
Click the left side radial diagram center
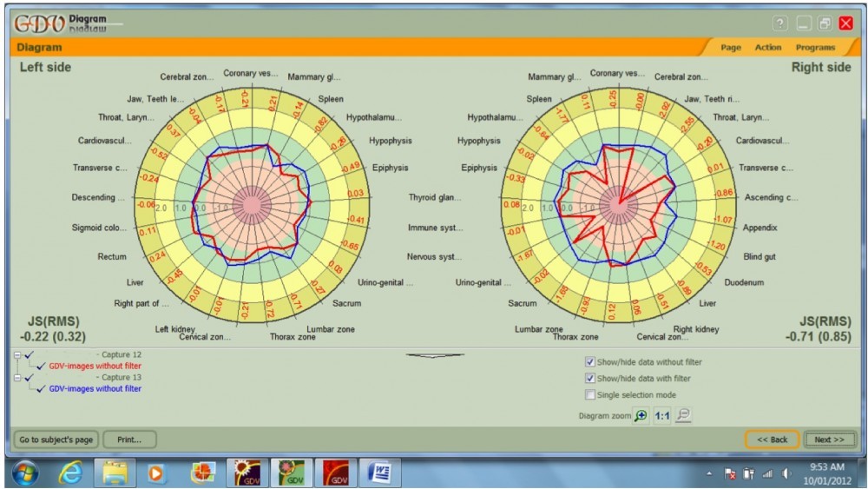point(252,205)
